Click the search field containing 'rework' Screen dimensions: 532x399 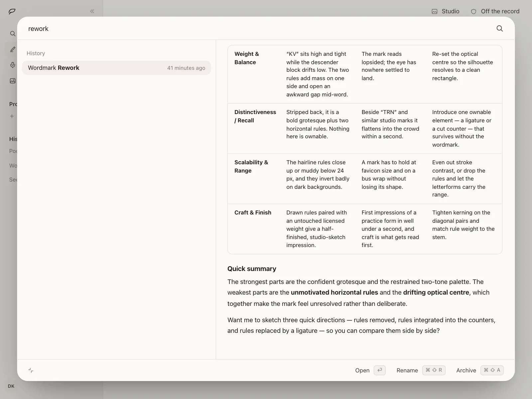[259, 29]
